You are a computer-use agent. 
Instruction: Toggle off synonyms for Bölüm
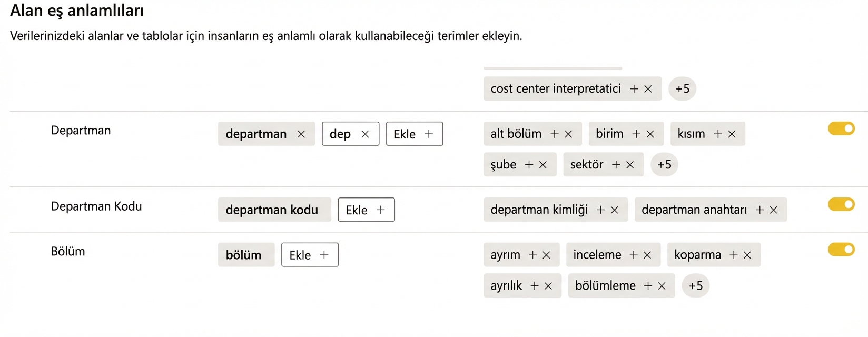(841, 250)
